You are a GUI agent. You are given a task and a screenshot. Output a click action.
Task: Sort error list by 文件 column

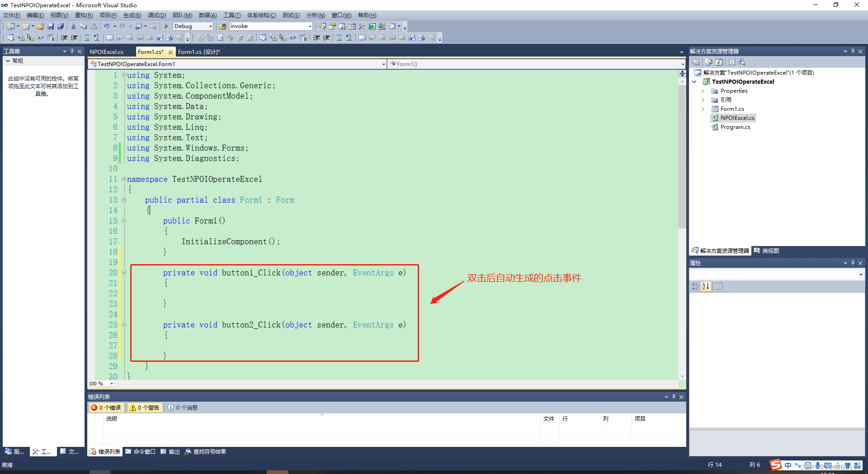549,419
